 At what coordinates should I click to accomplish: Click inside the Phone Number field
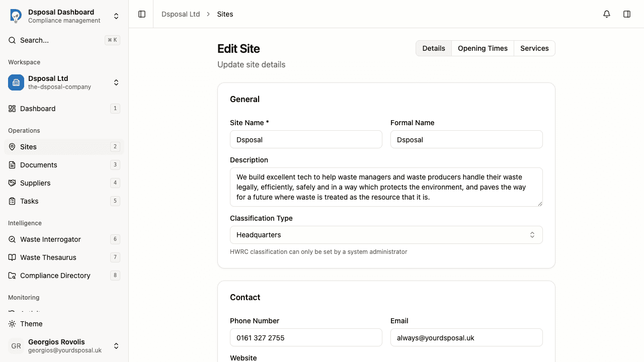click(306, 337)
